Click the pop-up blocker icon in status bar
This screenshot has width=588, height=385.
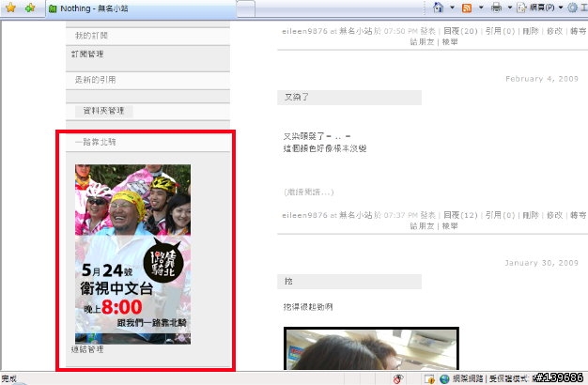pos(429,379)
